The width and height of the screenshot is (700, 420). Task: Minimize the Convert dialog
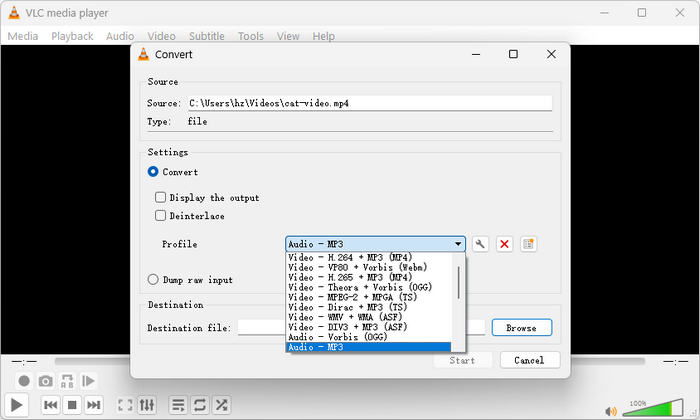pyautogui.click(x=476, y=54)
